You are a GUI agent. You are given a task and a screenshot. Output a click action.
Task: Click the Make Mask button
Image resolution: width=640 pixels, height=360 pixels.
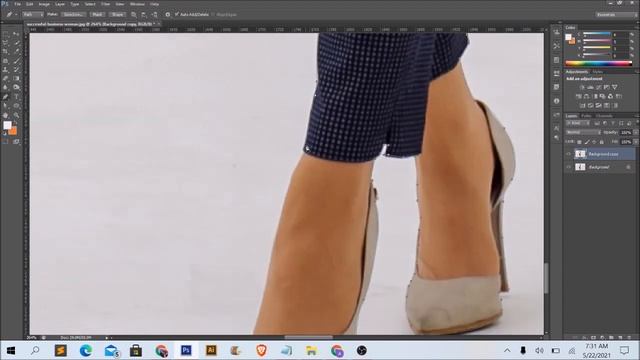tap(97, 15)
